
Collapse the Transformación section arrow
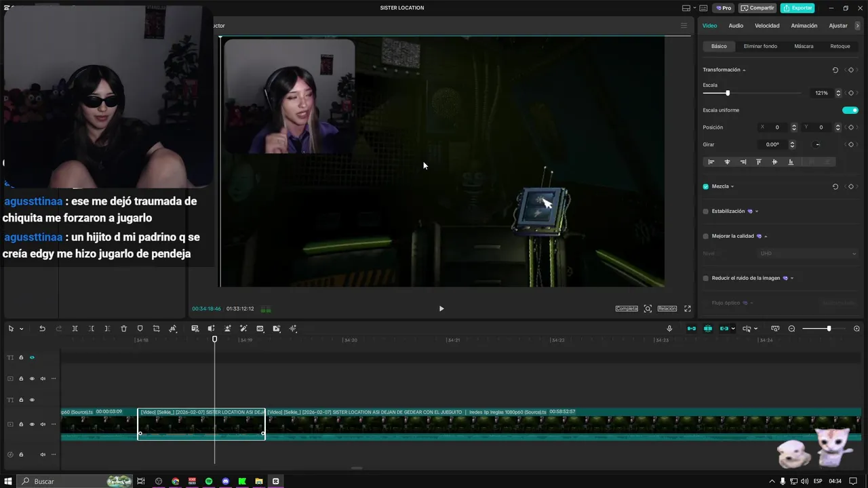click(x=744, y=70)
